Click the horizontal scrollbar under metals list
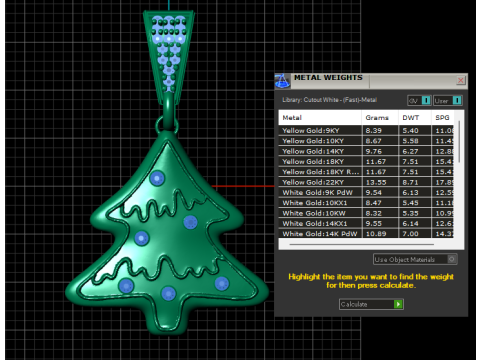The height and width of the screenshot is (360, 480). pos(362,244)
